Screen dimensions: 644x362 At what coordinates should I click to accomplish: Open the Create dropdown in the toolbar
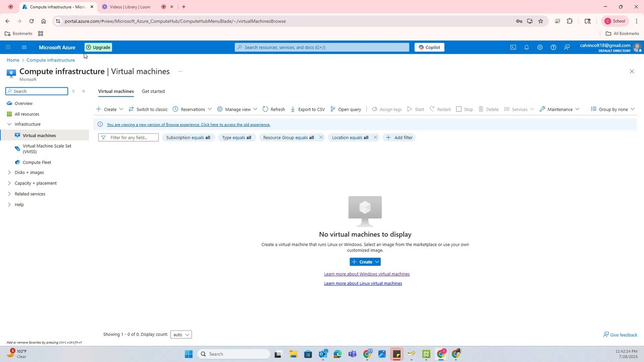(110, 109)
